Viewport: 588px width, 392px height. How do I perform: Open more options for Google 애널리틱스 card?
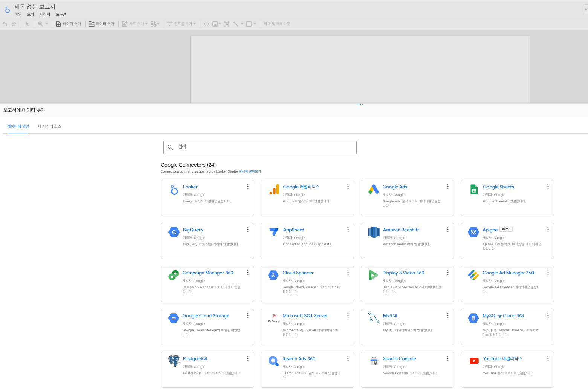coord(348,187)
